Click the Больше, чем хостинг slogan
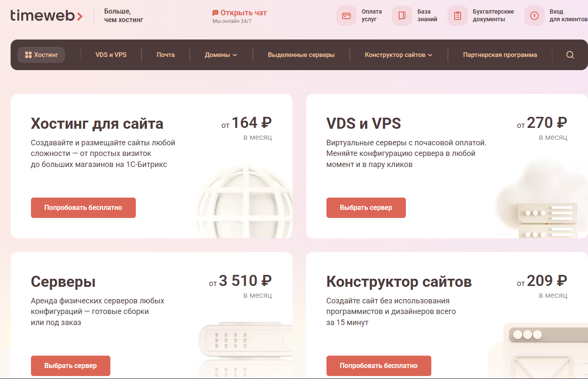The width and height of the screenshot is (588, 379). [124, 15]
